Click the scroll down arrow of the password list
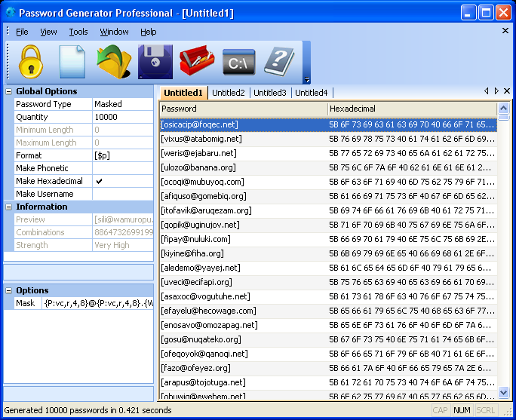 click(503, 392)
